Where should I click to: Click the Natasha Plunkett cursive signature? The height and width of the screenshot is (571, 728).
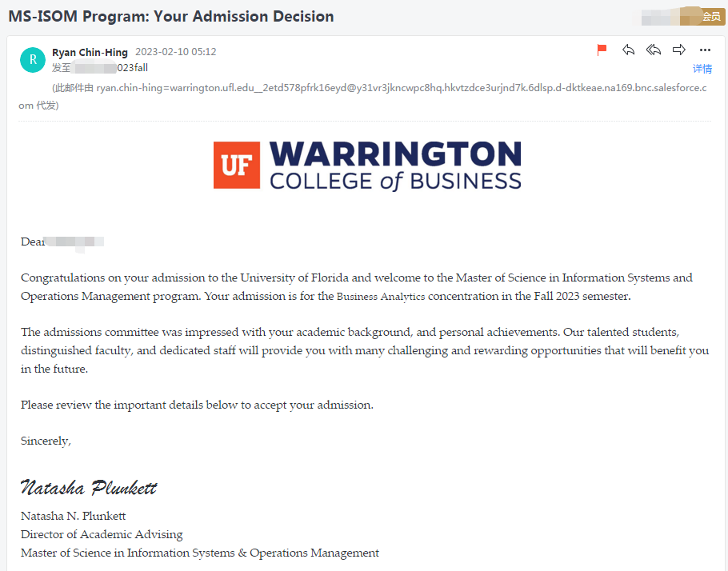point(89,488)
